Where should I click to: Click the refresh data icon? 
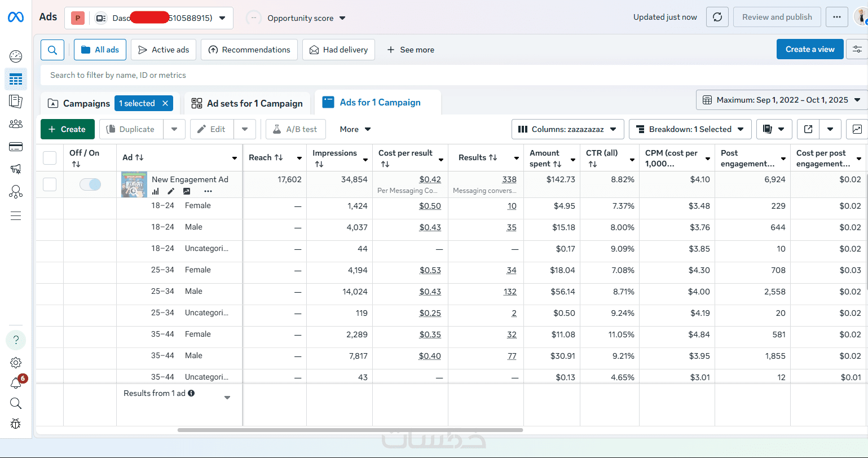coord(717,17)
